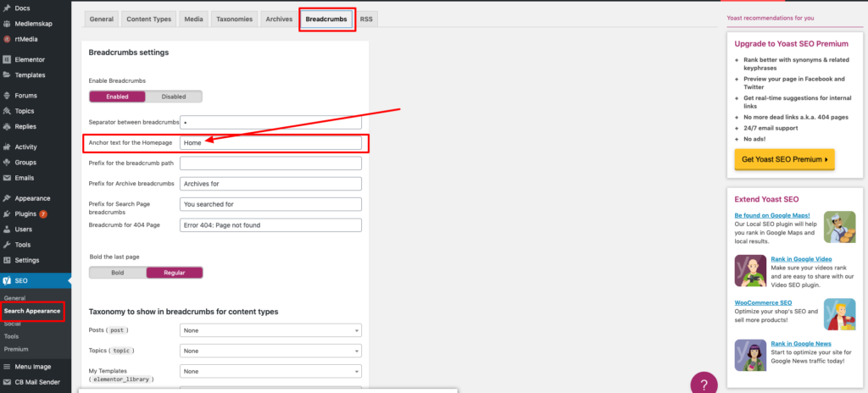Switch to the Media tab
This screenshot has height=393, width=868.
pyautogui.click(x=193, y=19)
